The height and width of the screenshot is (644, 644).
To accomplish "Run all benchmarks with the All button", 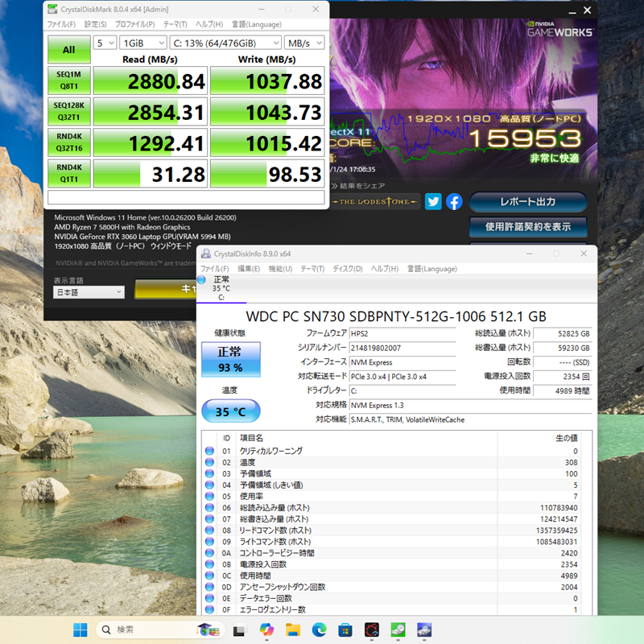I will (69, 49).
